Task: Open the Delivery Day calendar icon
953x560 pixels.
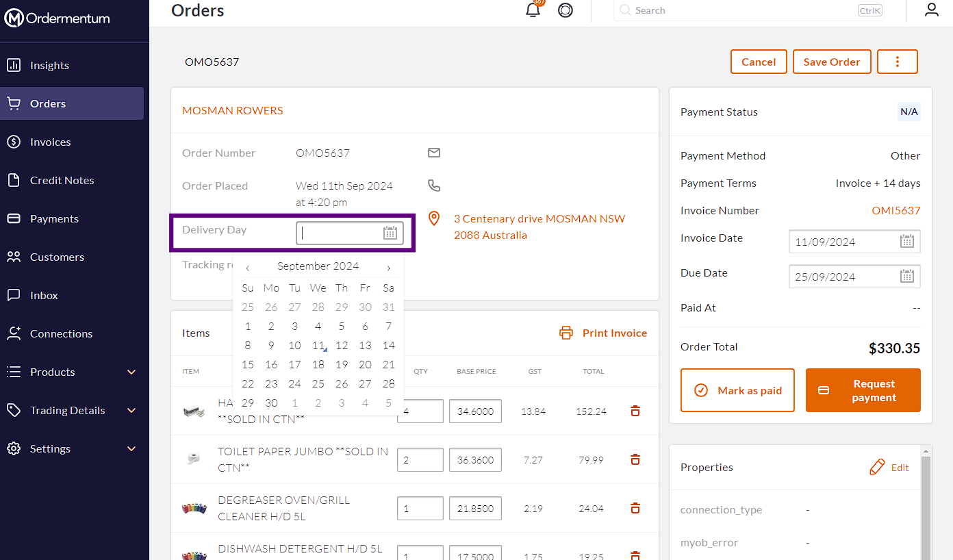Action: tap(390, 233)
